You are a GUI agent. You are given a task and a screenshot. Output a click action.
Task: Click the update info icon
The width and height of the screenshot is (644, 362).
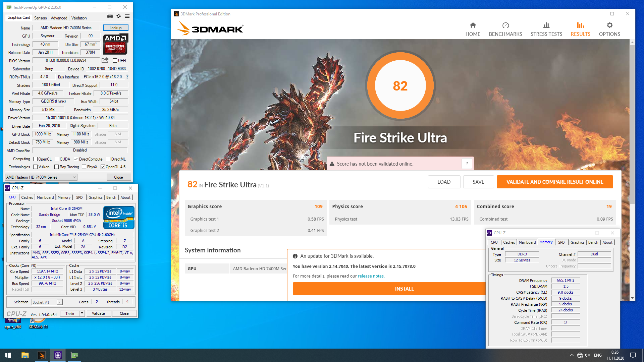[x=295, y=256]
